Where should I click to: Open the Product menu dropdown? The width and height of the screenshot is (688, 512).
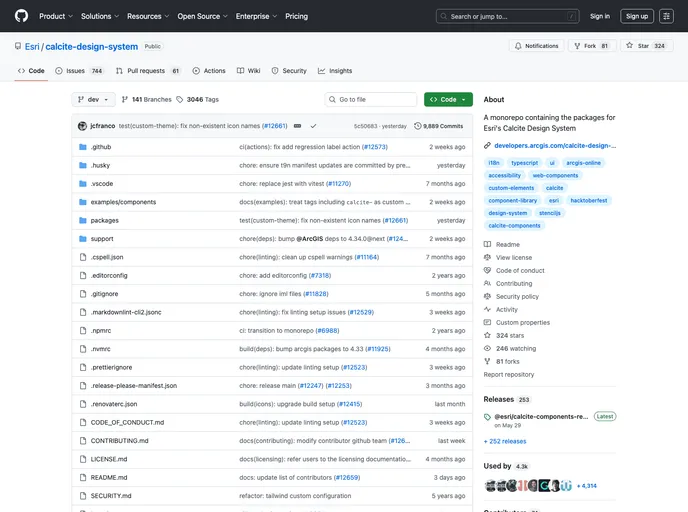[x=56, y=16]
